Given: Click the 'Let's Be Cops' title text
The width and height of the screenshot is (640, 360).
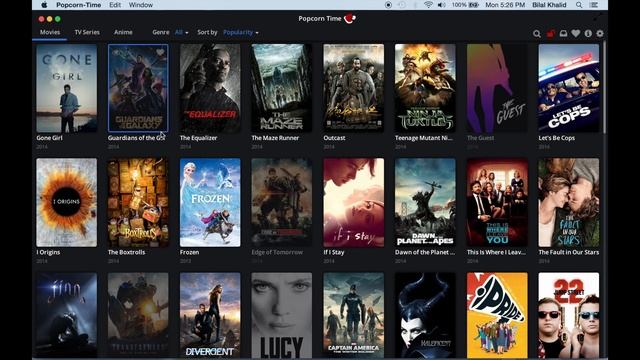Looking at the screenshot, I should coord(556,138).
